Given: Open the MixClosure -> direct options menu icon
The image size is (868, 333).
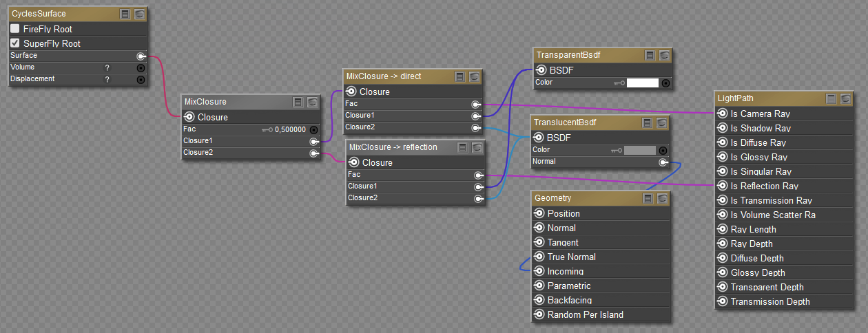Looking at the screenshot, I should (459, 76).
